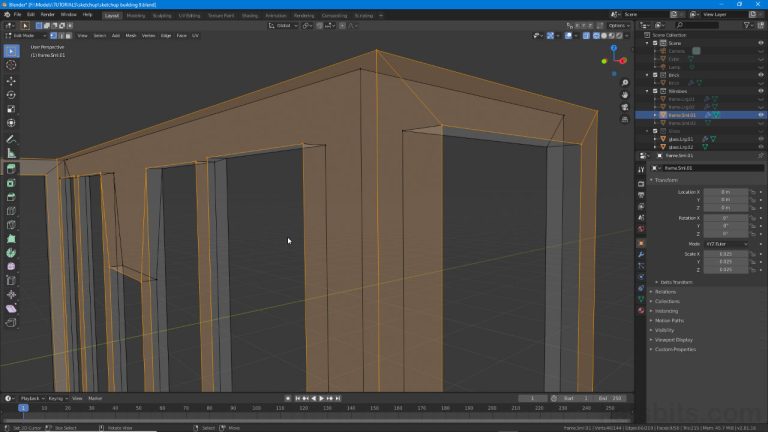Image resolution: width=768 pixels, height=432 pixels.
Task: Open the Edit Mode dropdown
Action: point(25,36)
